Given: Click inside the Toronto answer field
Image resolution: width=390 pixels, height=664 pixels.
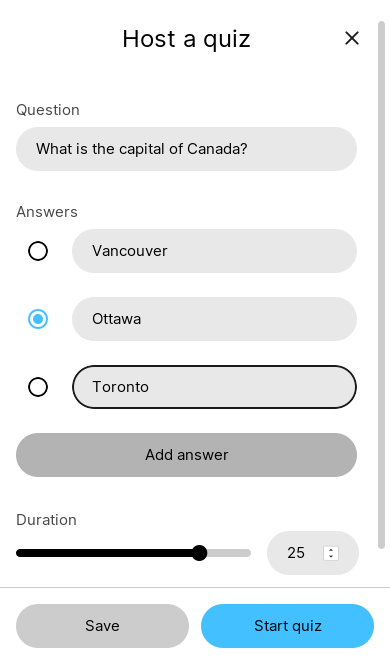Looking at the screenshot, I should 214,387.
